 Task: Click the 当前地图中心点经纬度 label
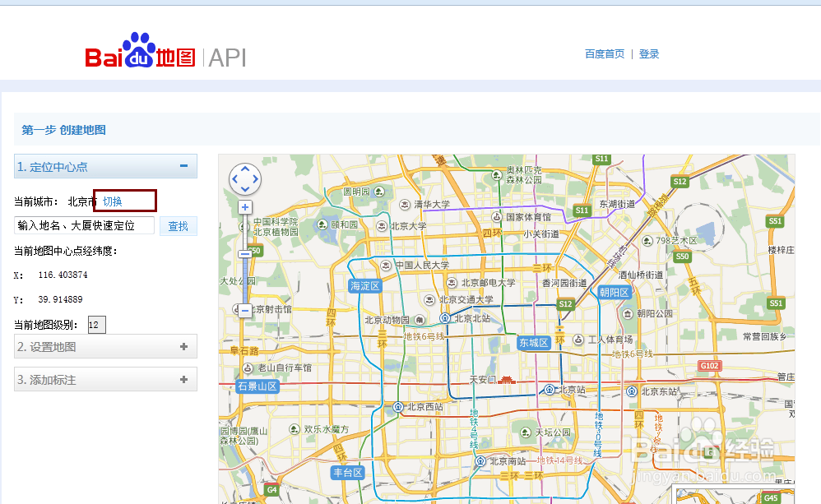(66, 252)
